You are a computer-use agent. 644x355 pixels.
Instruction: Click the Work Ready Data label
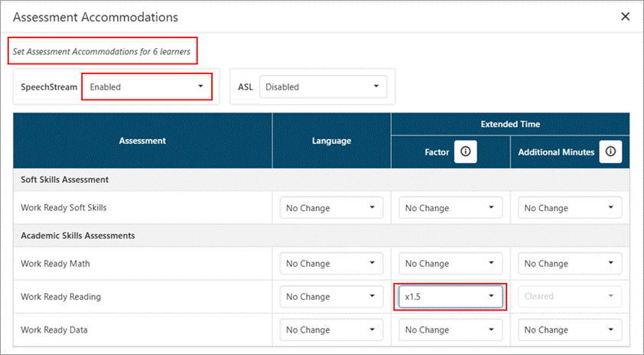tap(54, 330)
